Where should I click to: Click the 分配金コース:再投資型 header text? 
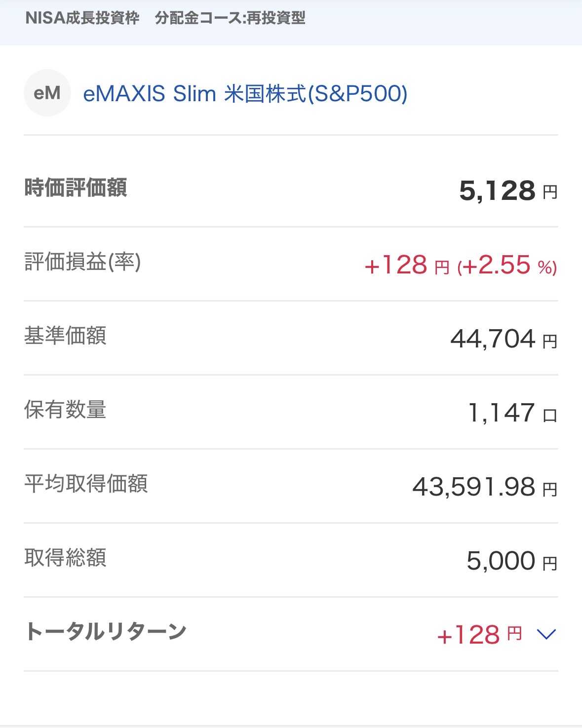coord(230,18)
